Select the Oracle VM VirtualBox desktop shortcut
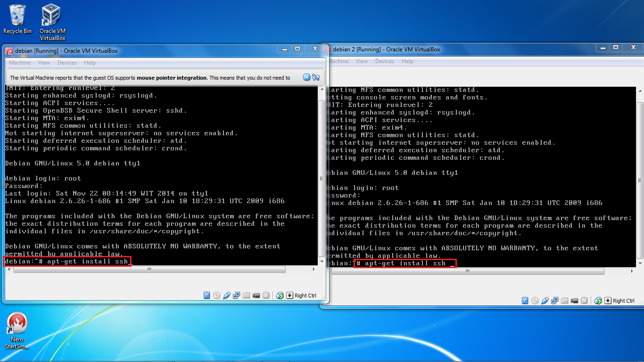This screenshot has width=644, height=362. (52, 23)
